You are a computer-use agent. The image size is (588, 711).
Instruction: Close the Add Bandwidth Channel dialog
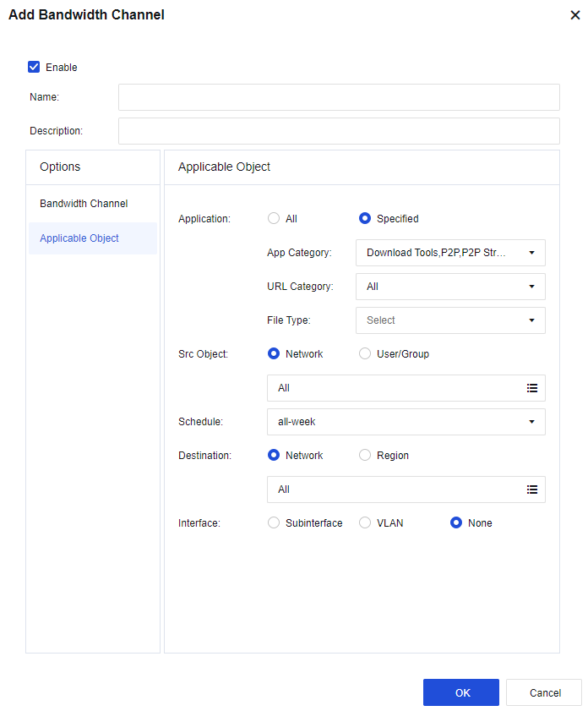click(575, 15)
